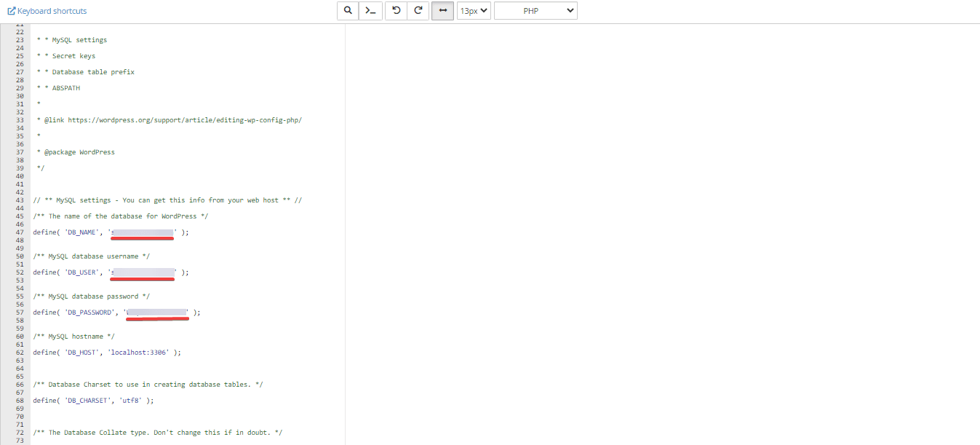The image size is (980, 445).
Task: Click the 'Database Collate type' comment line
Action: (x=158, y=433)
